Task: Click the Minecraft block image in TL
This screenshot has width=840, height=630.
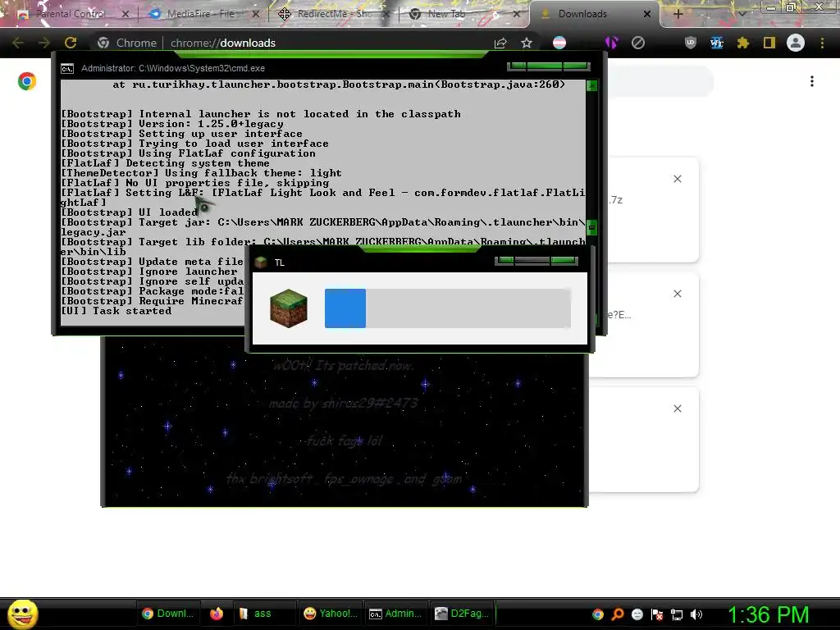Action: pos(289,308)
